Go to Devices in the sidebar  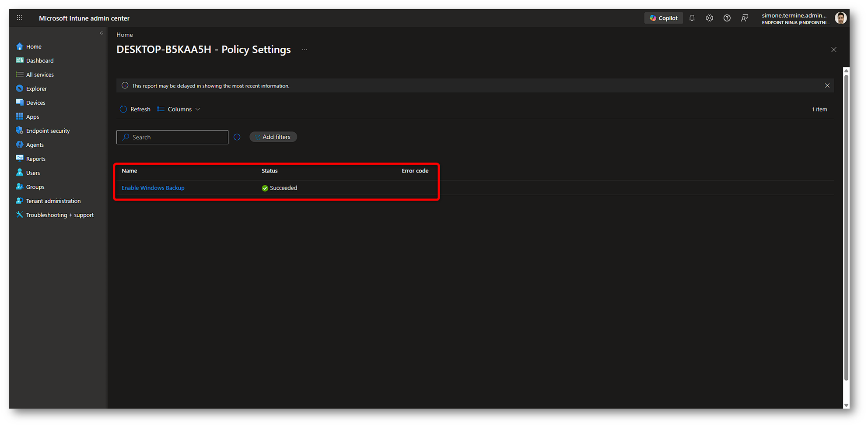click(x=35, y=103)
